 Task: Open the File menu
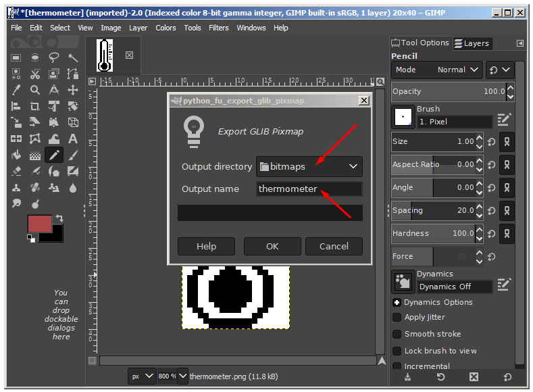16,28
